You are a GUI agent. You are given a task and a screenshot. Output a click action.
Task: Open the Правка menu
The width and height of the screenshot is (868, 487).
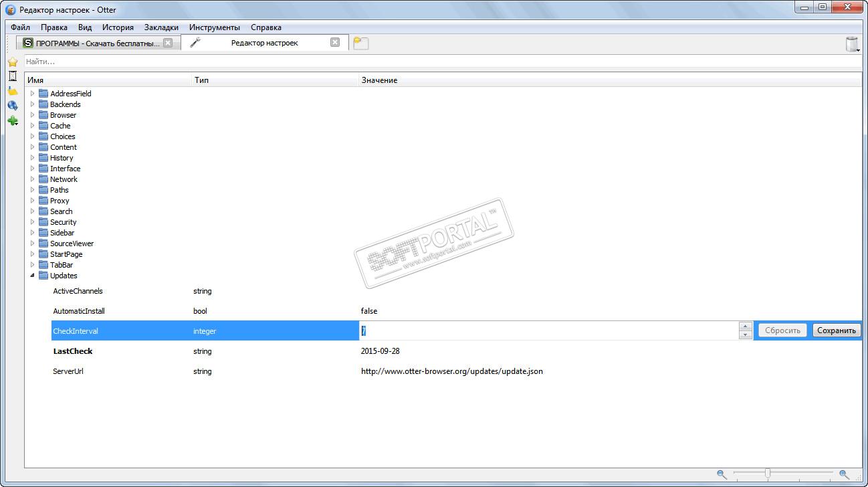click(54, 27)
